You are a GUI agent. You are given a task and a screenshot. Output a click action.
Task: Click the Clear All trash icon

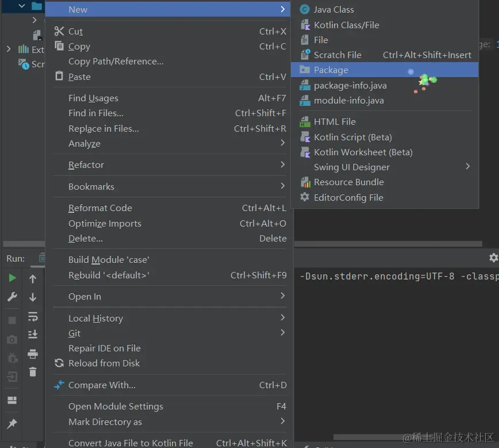33,372
